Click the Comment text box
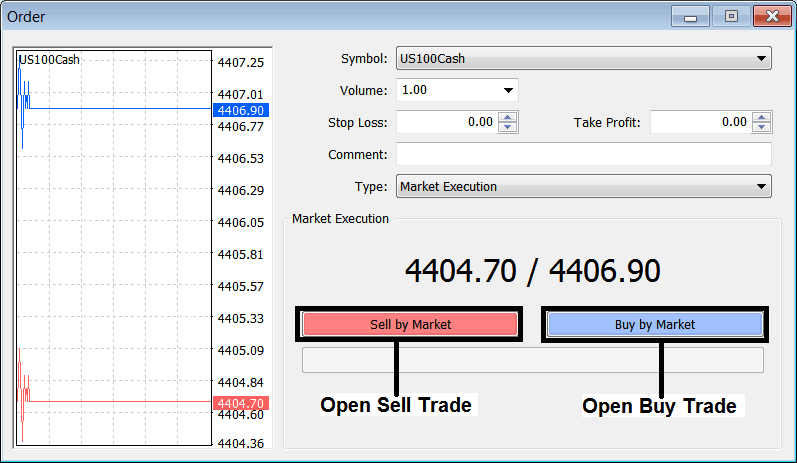Screen dimensions: 797x463 pos(583,155)
